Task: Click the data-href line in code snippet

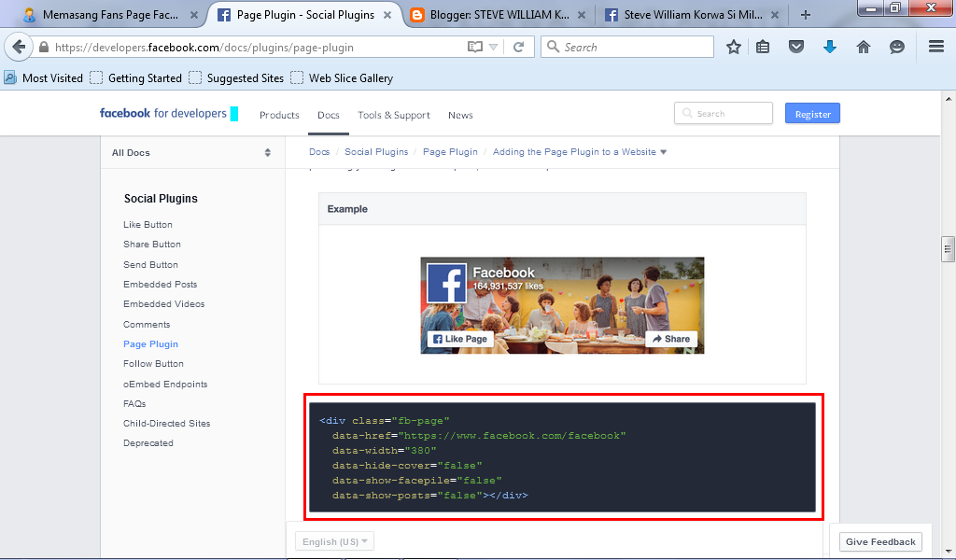Action: coord(479,436)
